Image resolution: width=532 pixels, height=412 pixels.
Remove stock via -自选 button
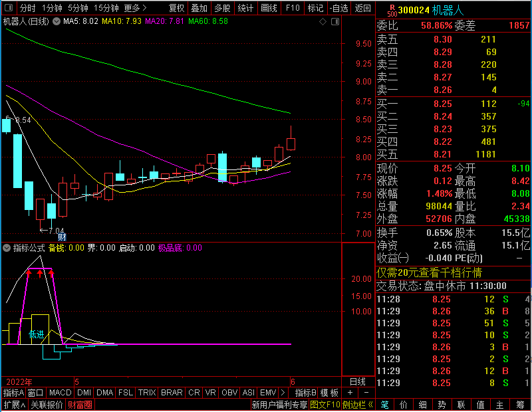[x=339, y=8]
